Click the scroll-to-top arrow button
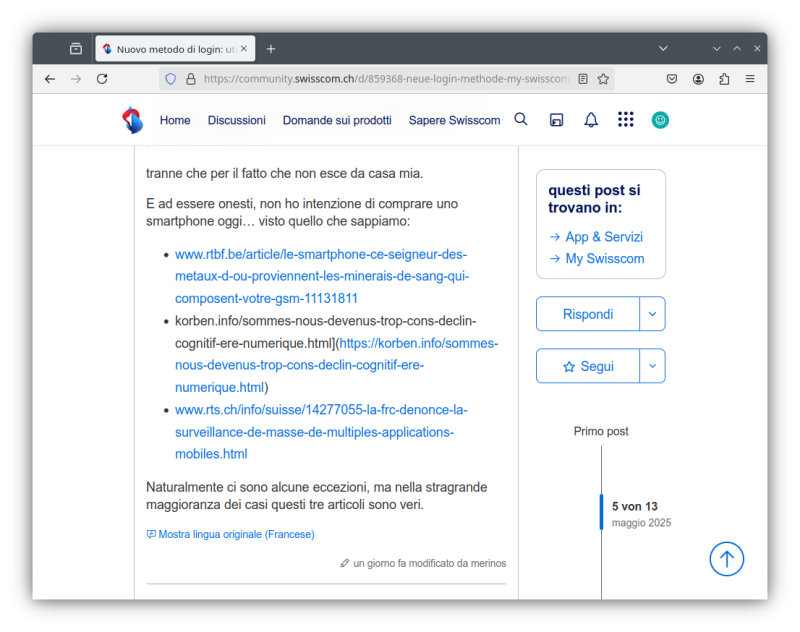The height and width of the screenshot is (632, 800). click(x=727, y=558)
